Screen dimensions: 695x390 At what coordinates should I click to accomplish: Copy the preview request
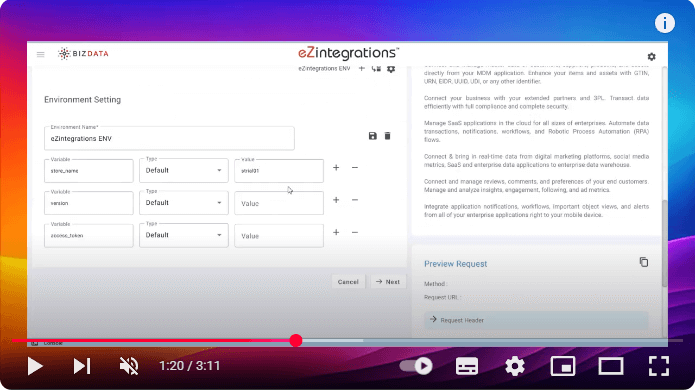click(644, 262)
